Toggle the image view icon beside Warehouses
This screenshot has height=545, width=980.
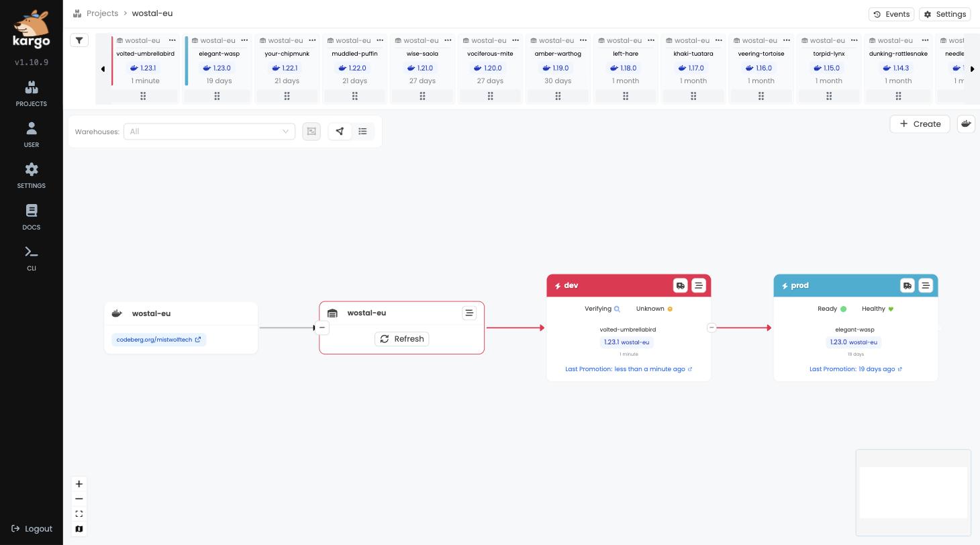click(x=311, y=132)
